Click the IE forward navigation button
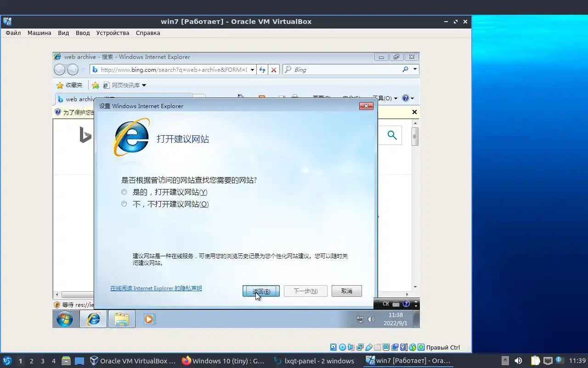 pos(73,69)
